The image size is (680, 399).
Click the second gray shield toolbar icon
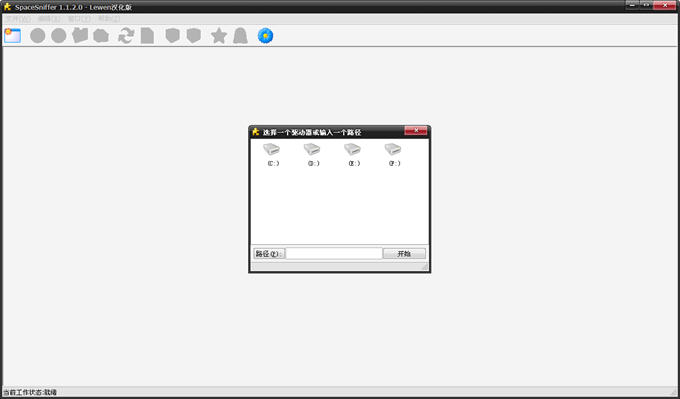tap(194, 36)
